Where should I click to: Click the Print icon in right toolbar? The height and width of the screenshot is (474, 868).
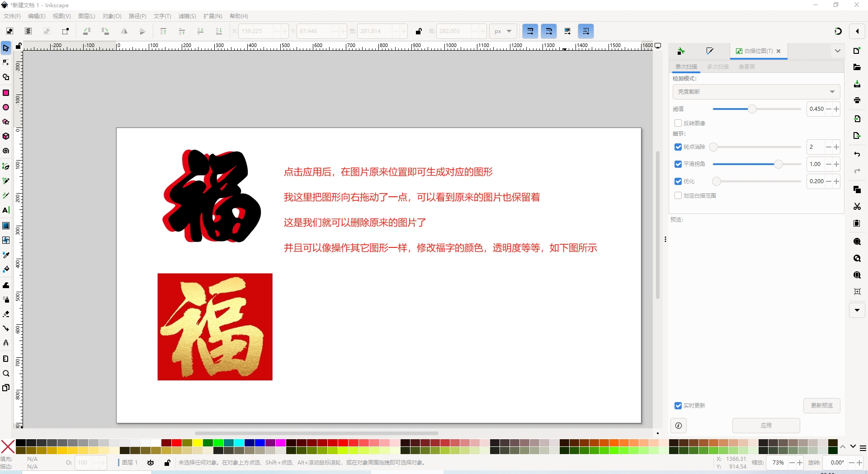pos(857,100)
